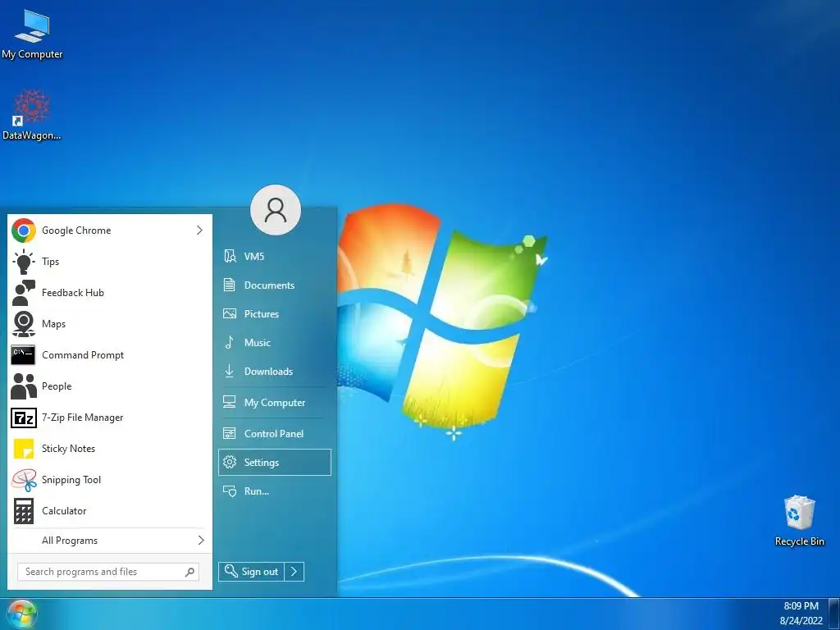Select the Documents menu entry

274,285
